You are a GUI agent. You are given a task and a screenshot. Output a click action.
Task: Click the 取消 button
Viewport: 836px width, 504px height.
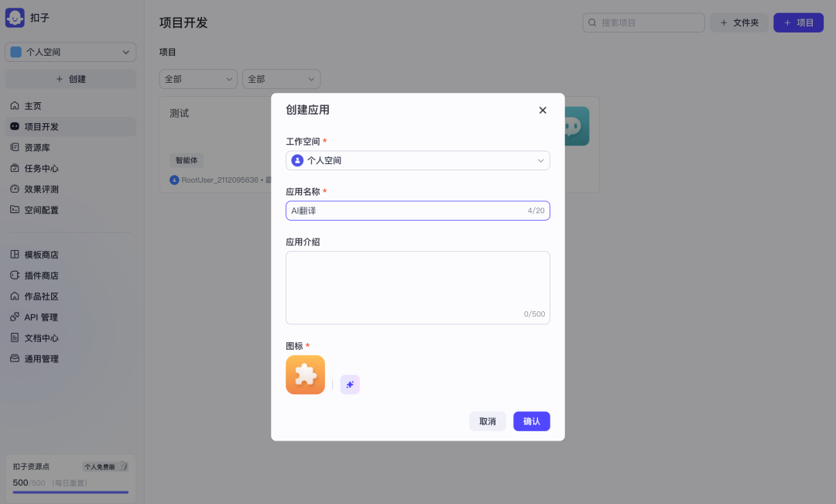click(x=488, y=421)
